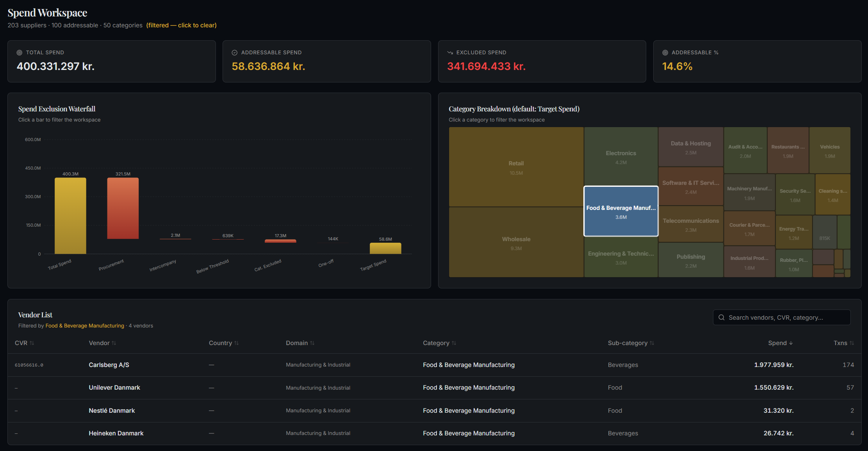868x451 pixels.
Task: Click the Excluded Spend trending-down icon
Action: point(450,53)
